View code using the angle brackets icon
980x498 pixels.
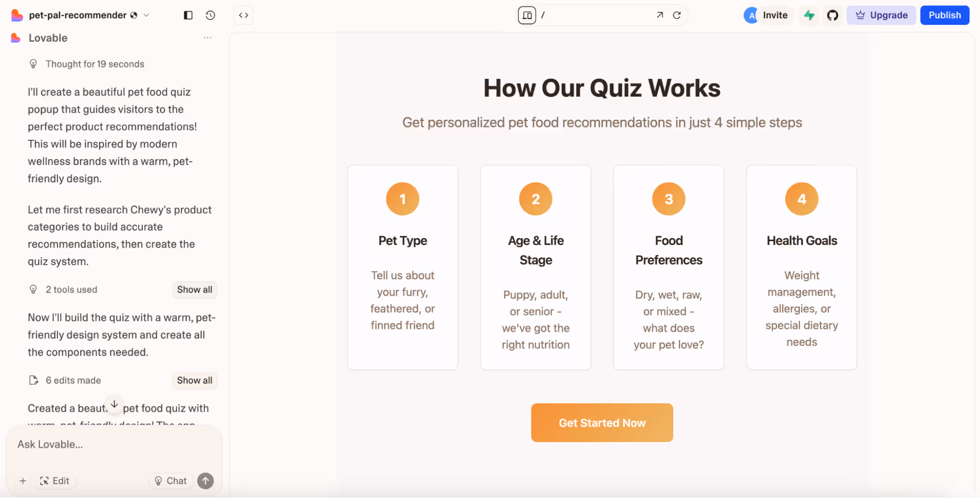(x=243, y=15)
